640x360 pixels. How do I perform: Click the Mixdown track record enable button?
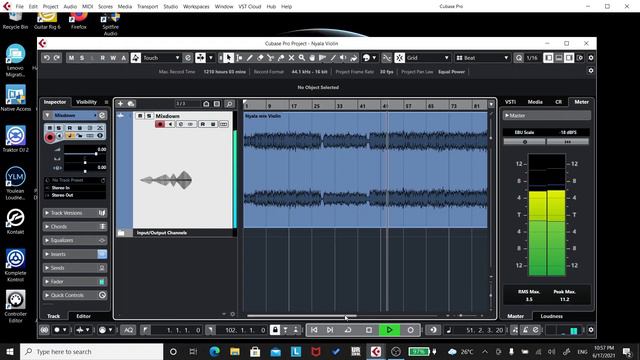point(160,124)
